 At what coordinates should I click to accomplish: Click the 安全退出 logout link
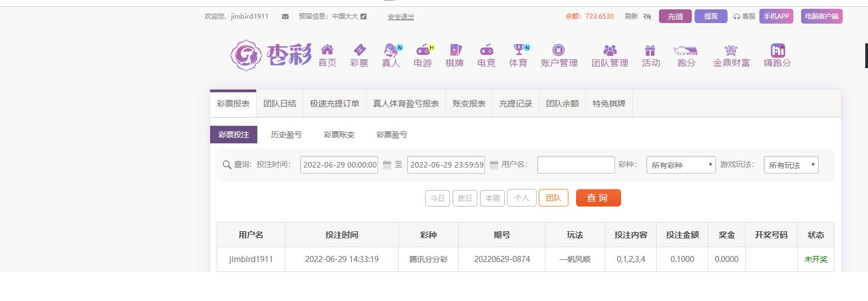pos(401,17)
